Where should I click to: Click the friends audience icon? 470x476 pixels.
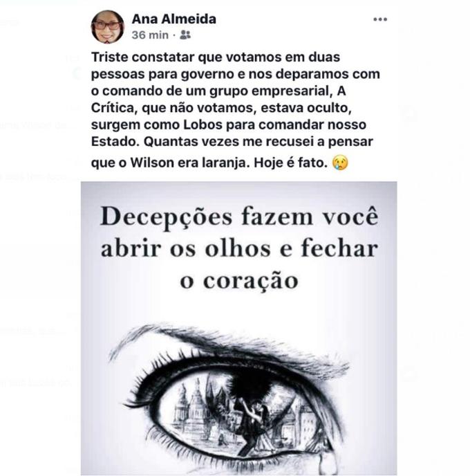[185, 35]
